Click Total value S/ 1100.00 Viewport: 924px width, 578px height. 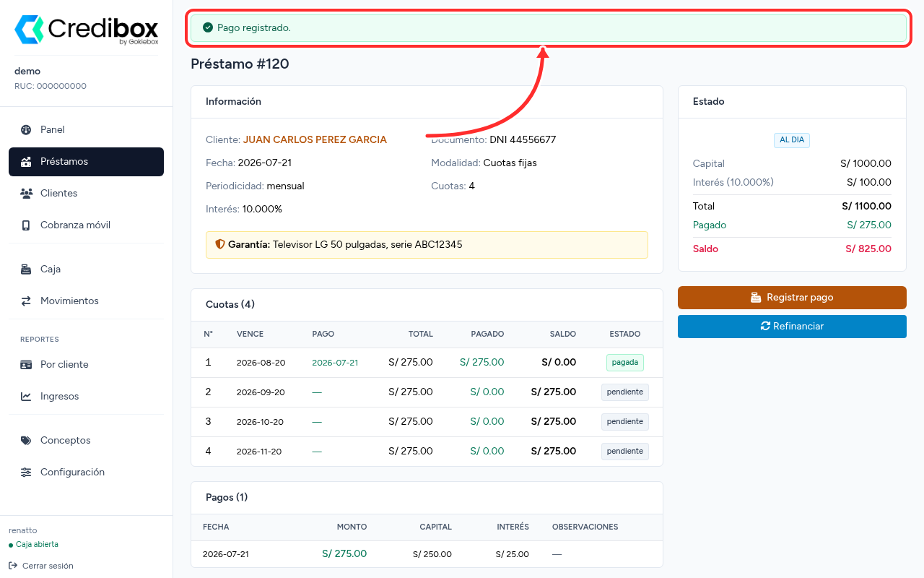[866, 207]
